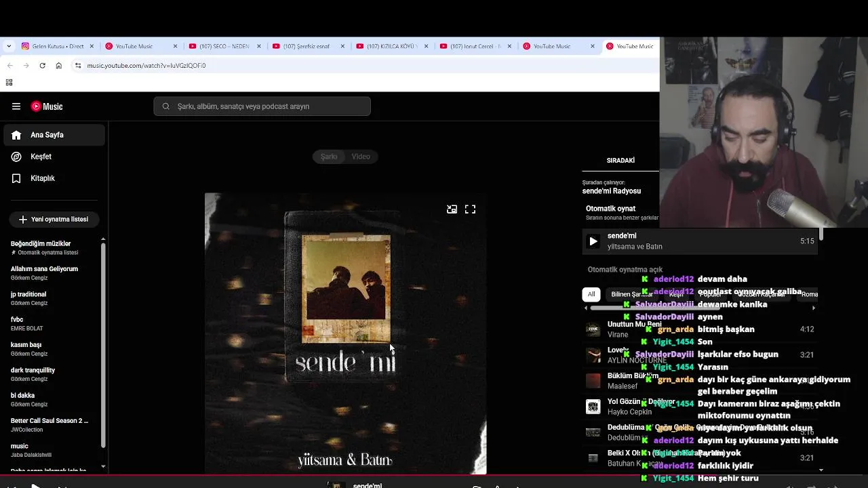Open the SIRADAKİ queue tab
This screenshot has width=868, height=488.
[x=620, y=161]
